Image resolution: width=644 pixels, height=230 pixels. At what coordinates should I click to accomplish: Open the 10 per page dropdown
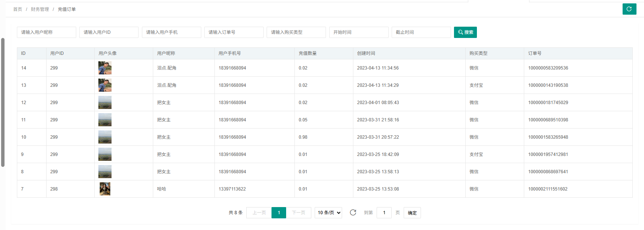(328, 213)
